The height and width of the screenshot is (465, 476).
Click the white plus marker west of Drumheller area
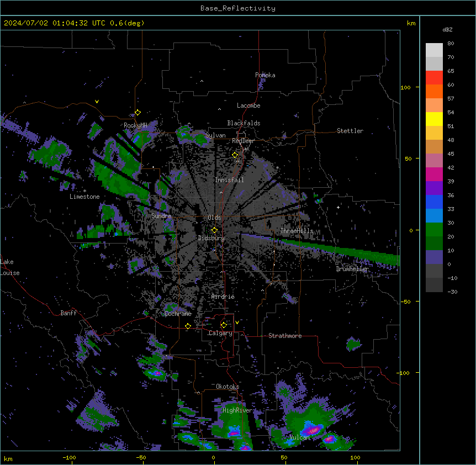[338, 207]
